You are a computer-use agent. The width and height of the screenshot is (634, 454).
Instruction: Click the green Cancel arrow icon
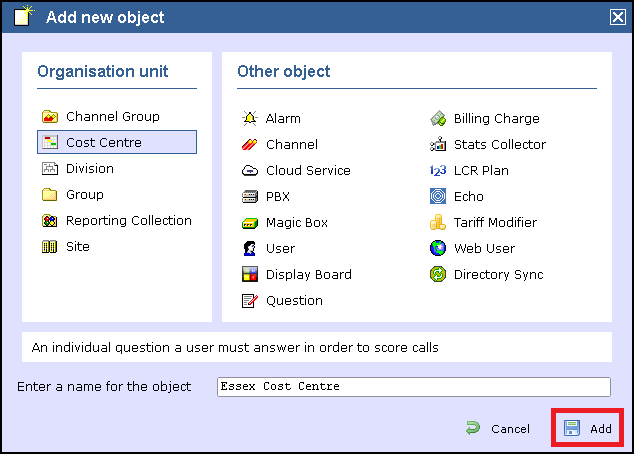pos(473,428)
